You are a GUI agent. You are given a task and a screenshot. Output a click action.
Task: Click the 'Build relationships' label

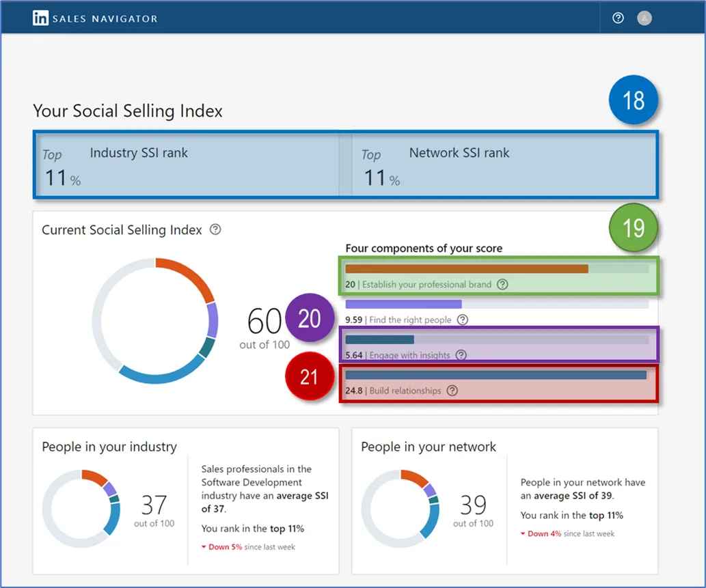(x=405, y=391)
